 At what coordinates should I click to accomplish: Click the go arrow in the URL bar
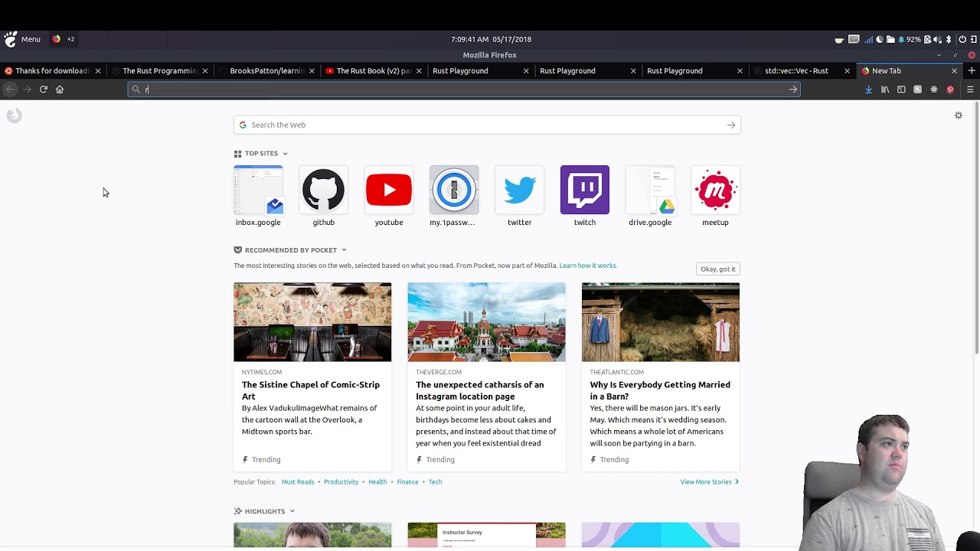pos(793,90)
